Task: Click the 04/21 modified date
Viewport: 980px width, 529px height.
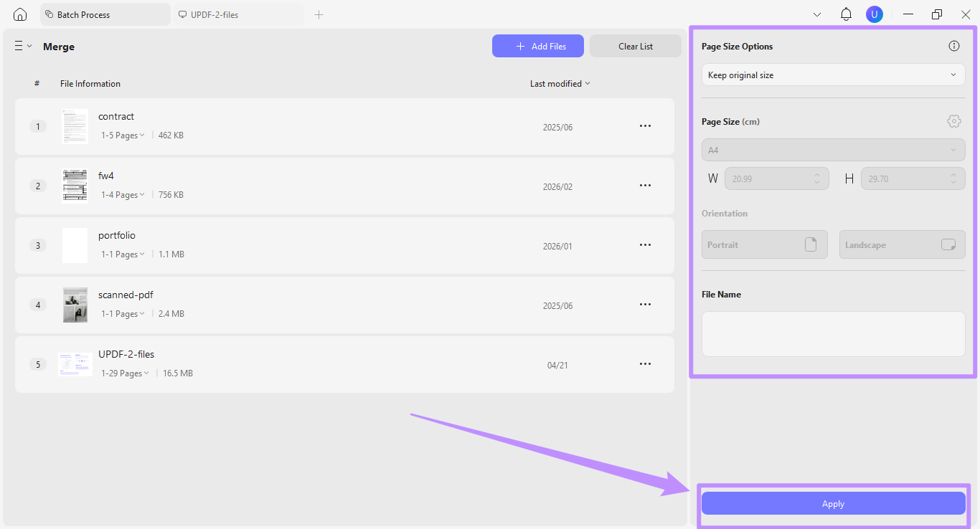Action: (557, 365)
